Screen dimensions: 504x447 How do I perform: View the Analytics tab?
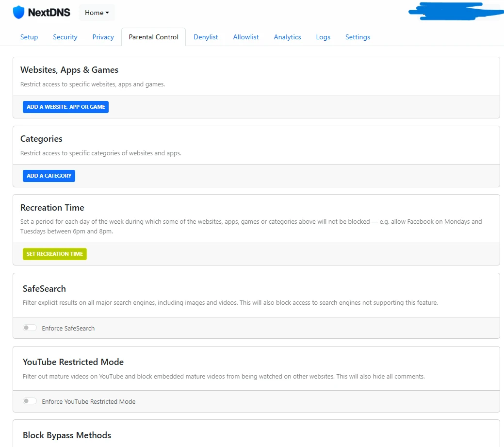(x=287, y=37)
